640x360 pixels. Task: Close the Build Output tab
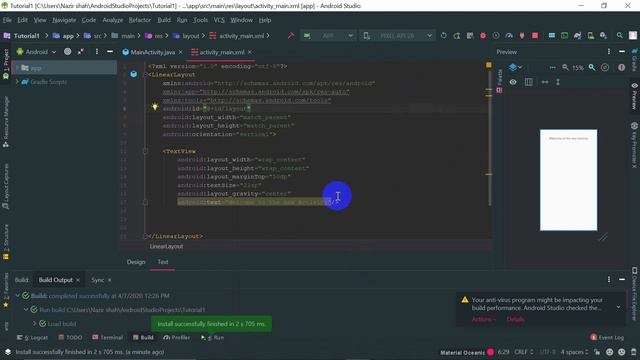click(x=78, y=280)
